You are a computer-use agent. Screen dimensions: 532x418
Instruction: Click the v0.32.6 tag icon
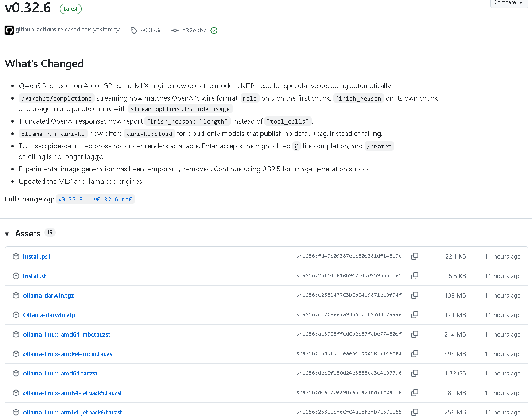coord(134,31)
